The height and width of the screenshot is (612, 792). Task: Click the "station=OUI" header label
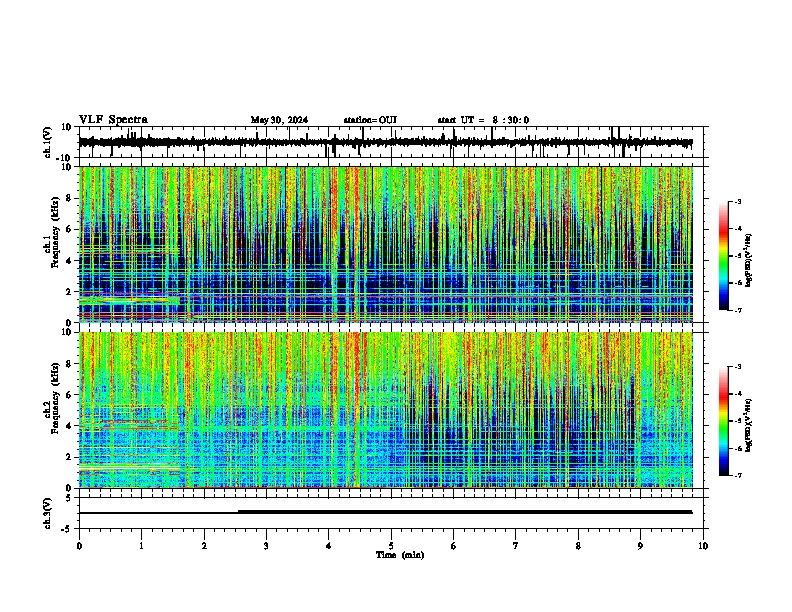point(370,120)
